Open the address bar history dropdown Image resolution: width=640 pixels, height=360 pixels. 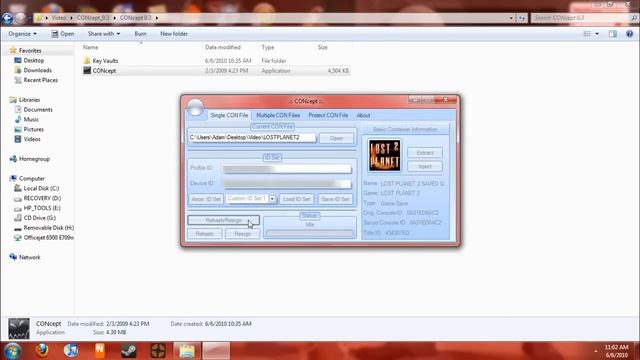[x=511, y=18]
